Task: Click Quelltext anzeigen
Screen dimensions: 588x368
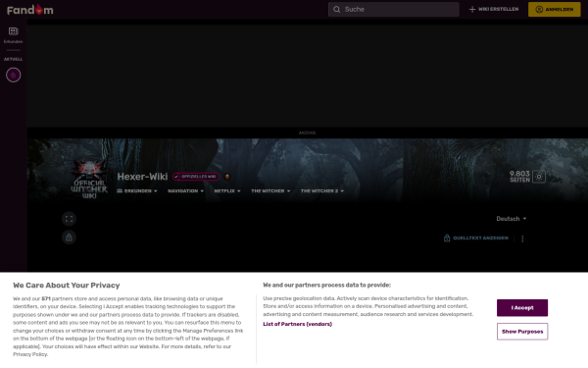Action: [476, 238]
